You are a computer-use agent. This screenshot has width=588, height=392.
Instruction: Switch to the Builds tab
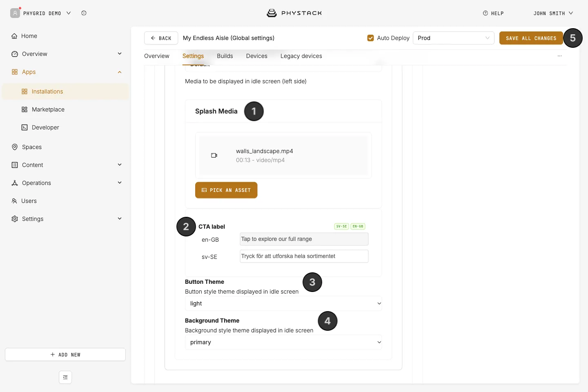225,56
